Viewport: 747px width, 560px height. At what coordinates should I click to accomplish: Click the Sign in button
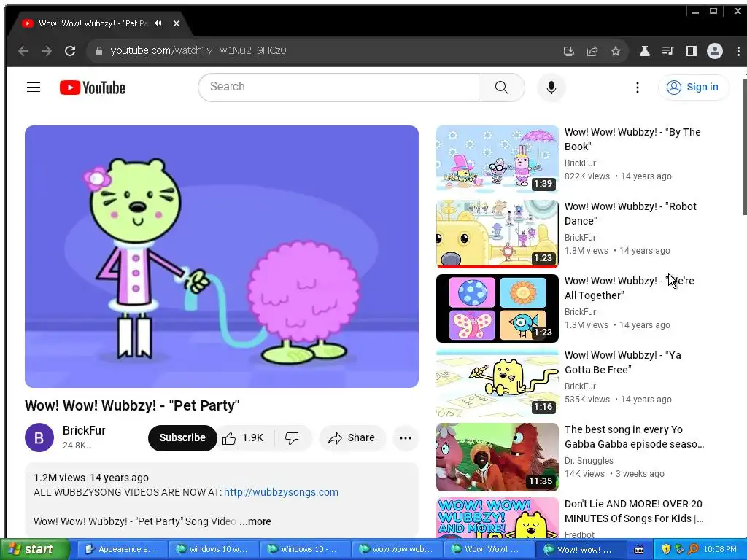click(694, 87)
